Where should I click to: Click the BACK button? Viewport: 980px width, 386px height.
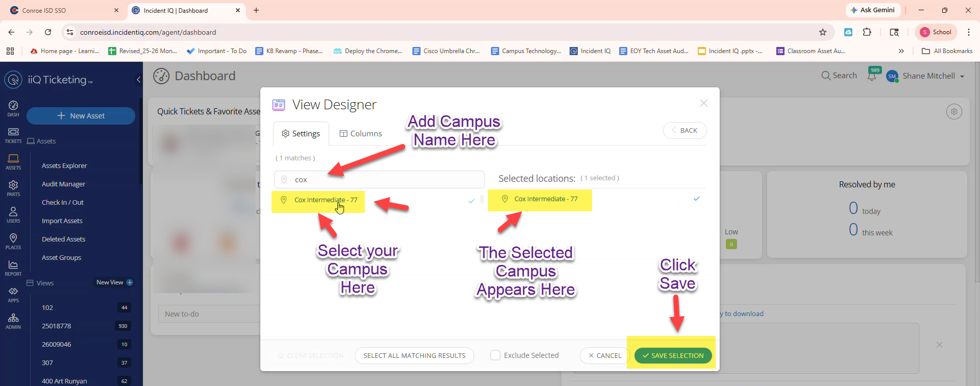(x=684, y=130)
